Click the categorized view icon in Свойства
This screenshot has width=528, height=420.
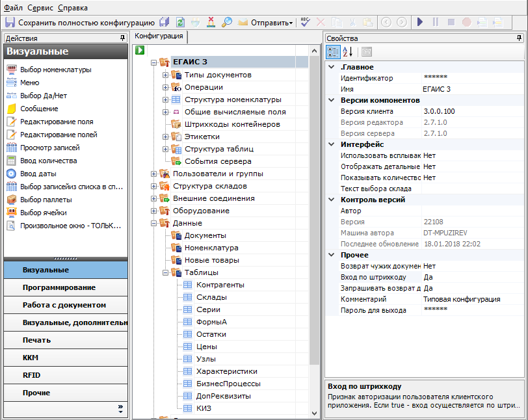click(333, 52)
